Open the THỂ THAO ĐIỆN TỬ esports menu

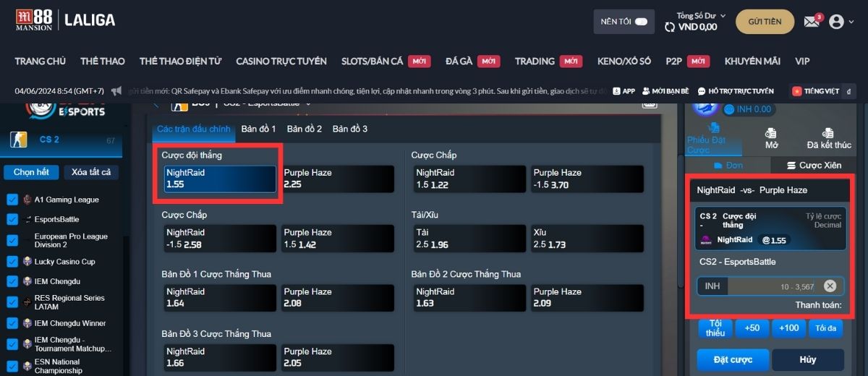coord(180,61)
